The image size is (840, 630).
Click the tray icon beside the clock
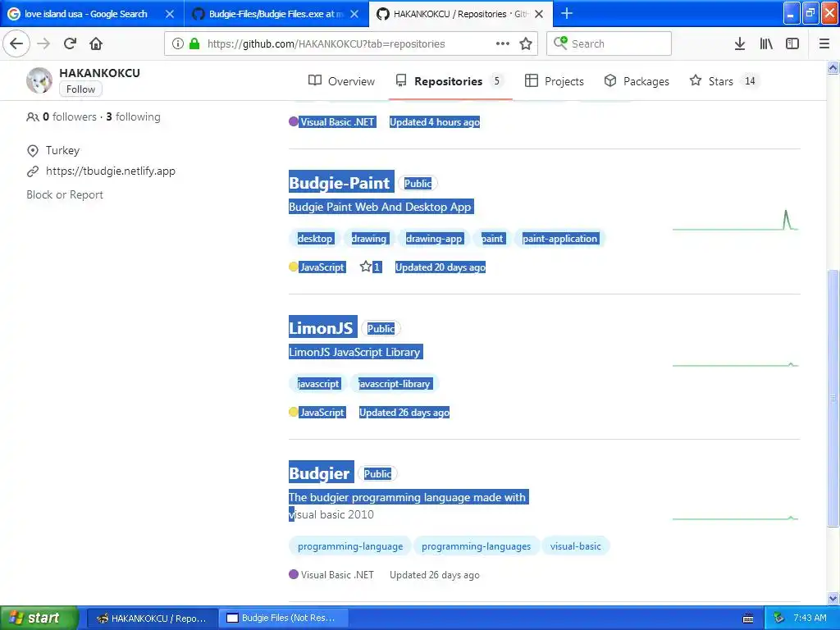tap(779, 618)
